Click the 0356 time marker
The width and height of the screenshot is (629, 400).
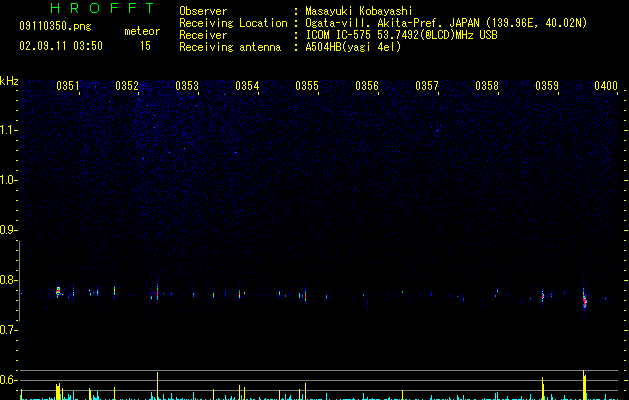tap(367, 86)
